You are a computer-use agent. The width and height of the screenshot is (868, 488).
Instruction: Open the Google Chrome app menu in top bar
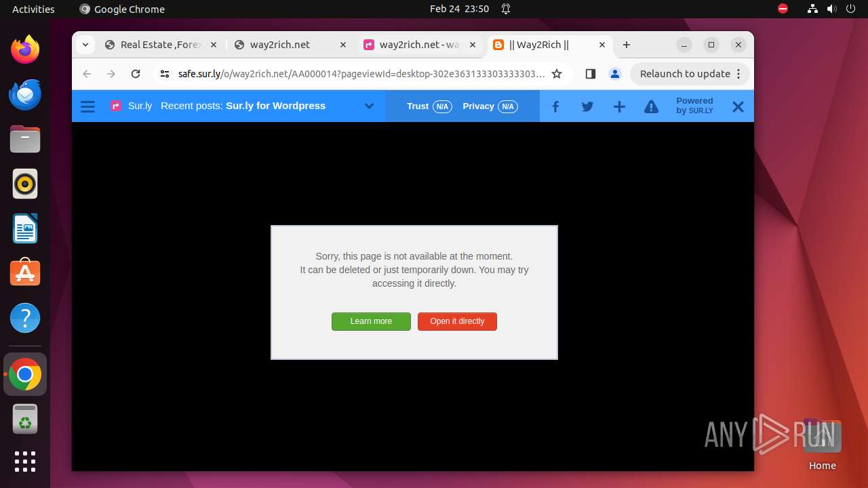[122, 9]
